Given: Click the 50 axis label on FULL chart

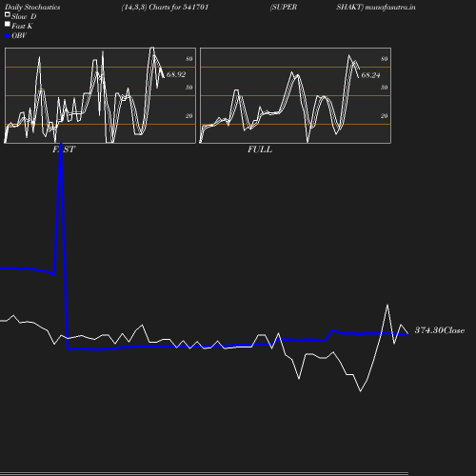Looking at the screenshot, I should point(384,88).
